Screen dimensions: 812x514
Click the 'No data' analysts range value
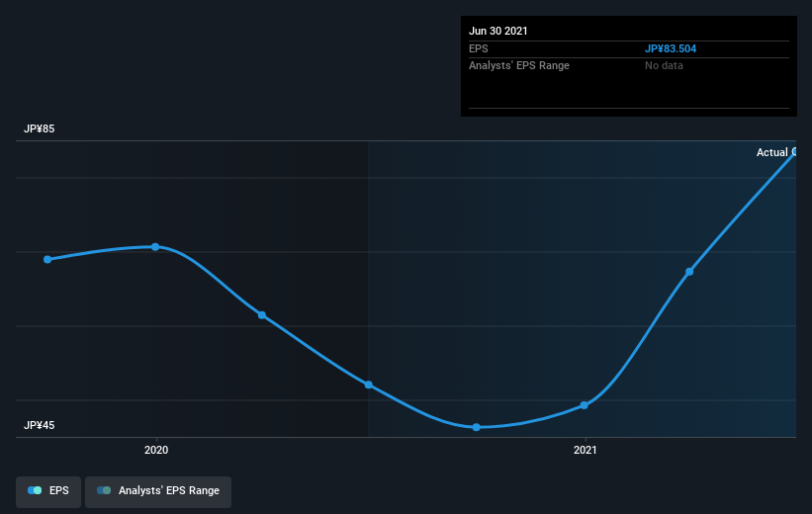664,66
